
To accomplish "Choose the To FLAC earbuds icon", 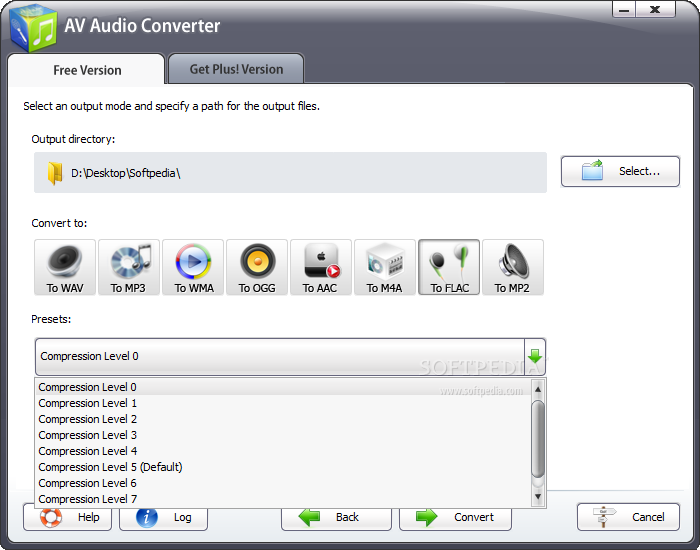I will (449, 267).
